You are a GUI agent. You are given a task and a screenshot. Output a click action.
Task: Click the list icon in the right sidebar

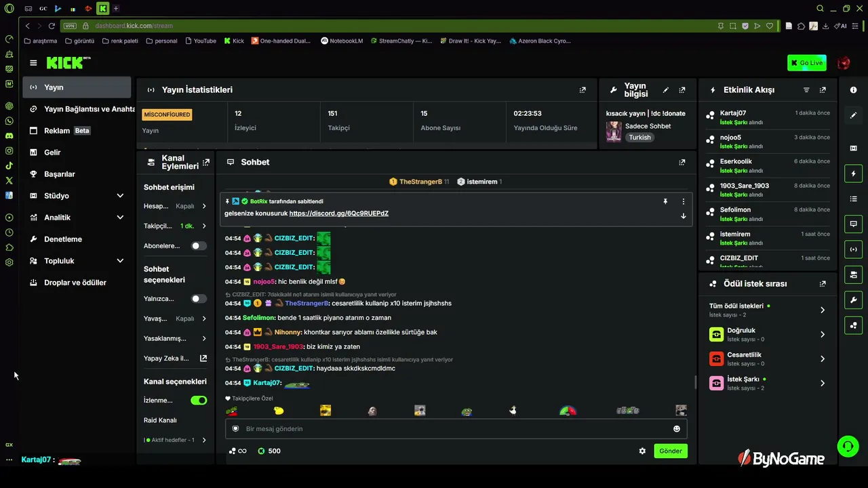coord(853,199)
